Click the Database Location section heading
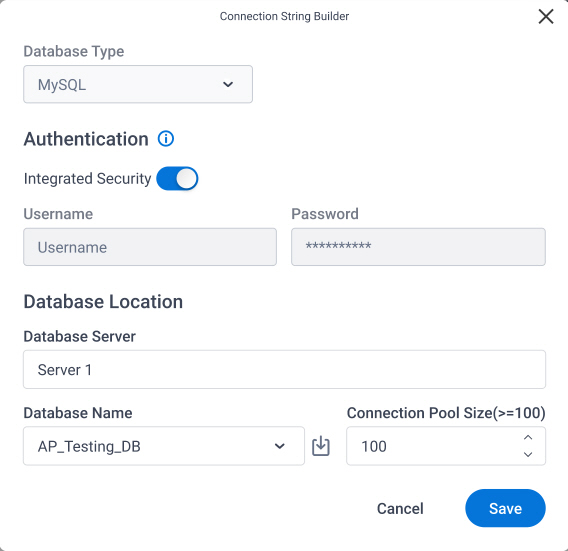This screenshot has width=568, height=551. coord(103,301)
